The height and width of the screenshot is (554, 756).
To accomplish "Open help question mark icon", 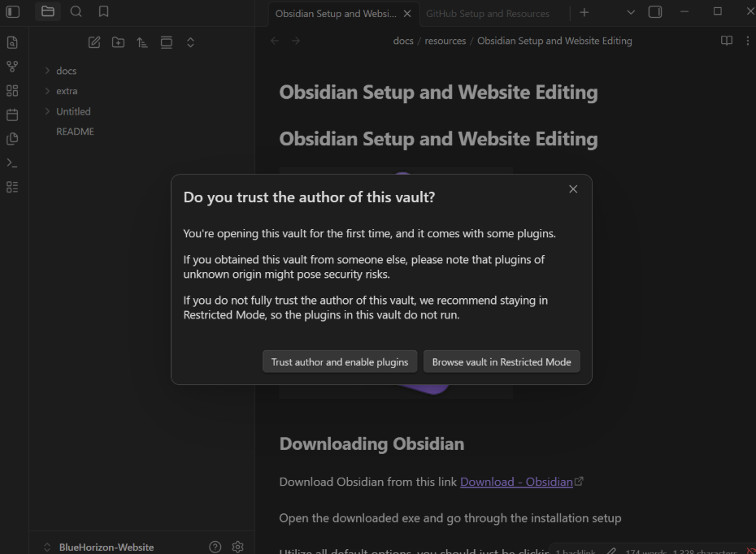I will tap(215, 547).
